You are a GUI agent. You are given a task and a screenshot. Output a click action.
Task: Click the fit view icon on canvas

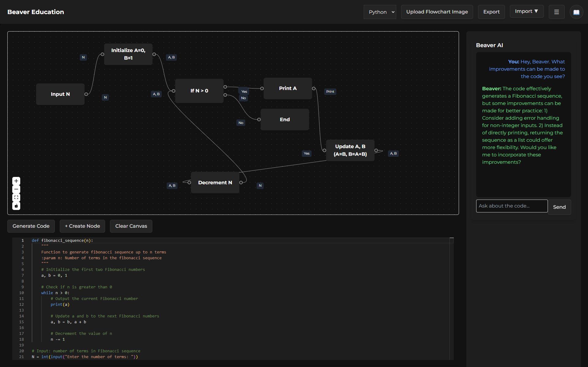pos(16,197)
